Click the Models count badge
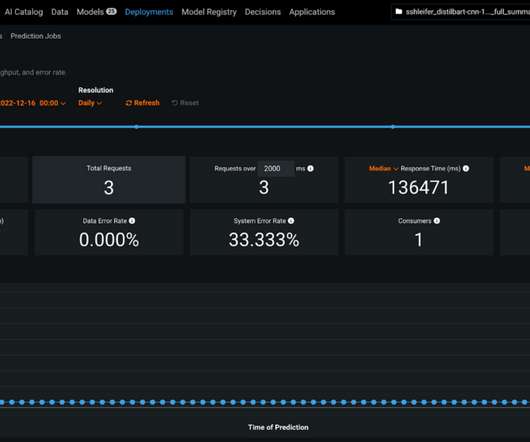The width and height of the screenshot is (530, 442). click(x=111, y=11)
